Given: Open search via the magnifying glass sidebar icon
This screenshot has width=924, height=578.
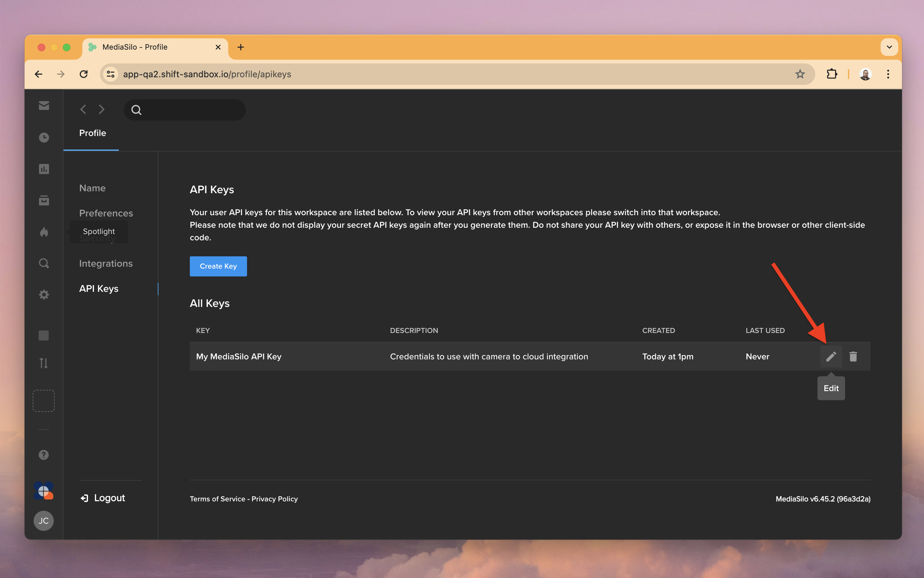Looking at the screenshot, I should (x=44, y=263).
